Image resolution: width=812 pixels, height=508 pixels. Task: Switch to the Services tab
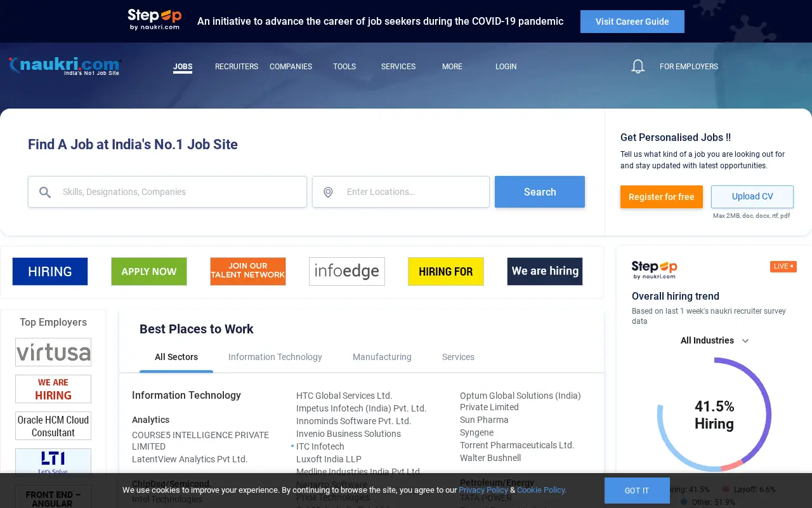point(458,357)
